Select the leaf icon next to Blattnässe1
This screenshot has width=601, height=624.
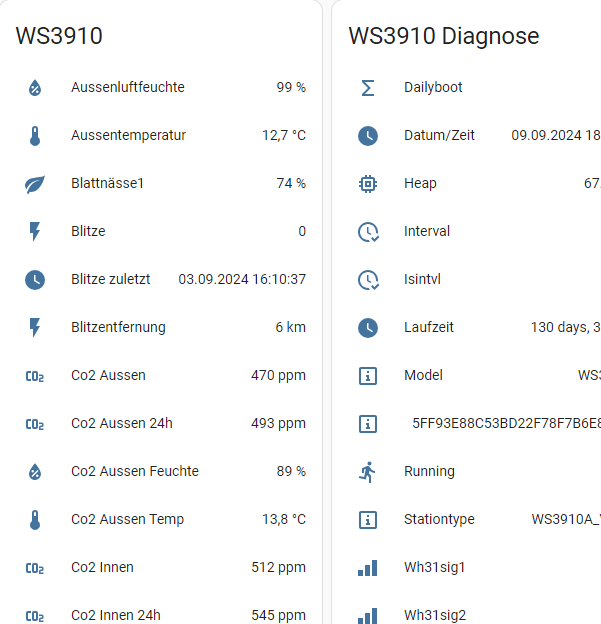coord(35,184)
